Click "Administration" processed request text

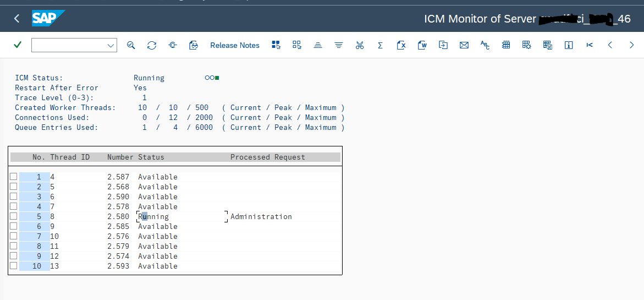click(261, 216)
